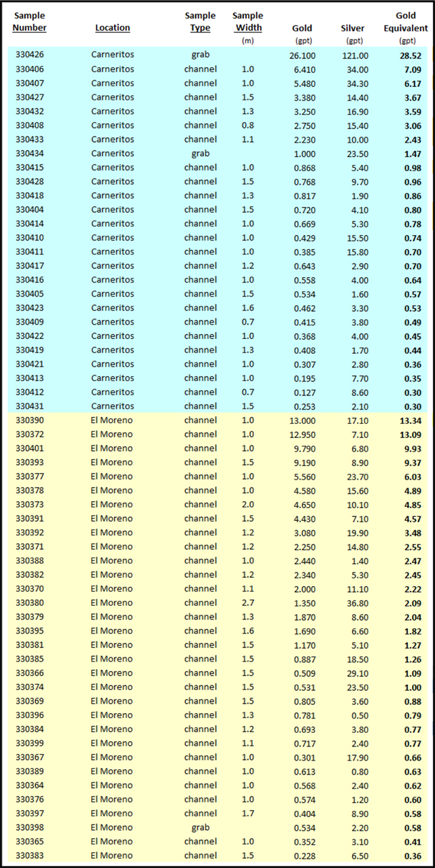This screenshot has height=868, width=435.
Task: Select sample number 330396
Action: point(30,715)
